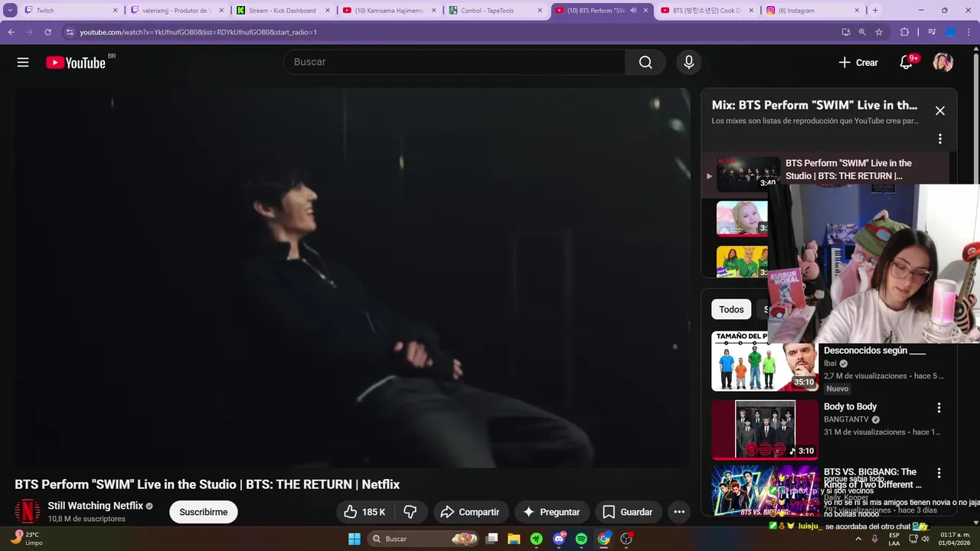The width and height of the screenshot is (980, 551).
Task: Open Task View on the taskbar
Action: (492, 539)
